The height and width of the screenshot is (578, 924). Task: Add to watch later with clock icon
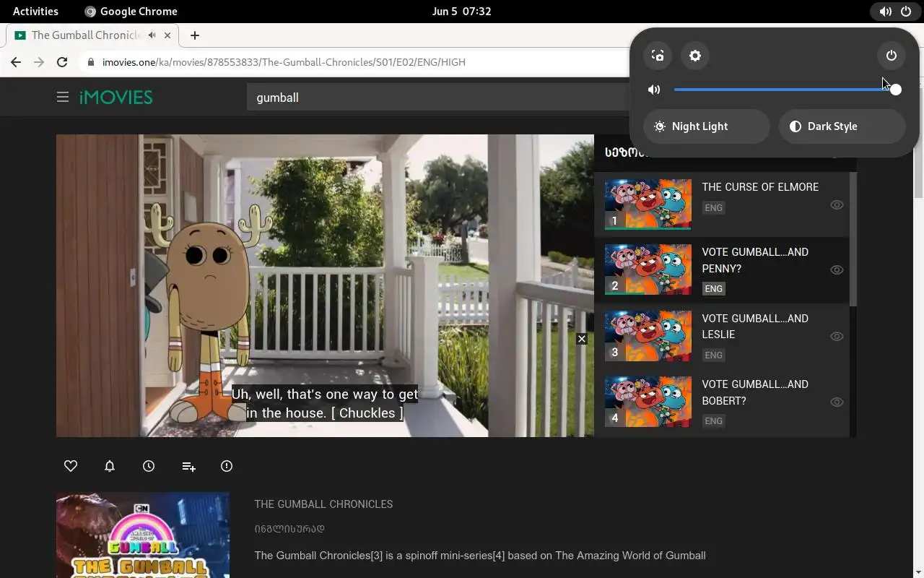pos(149,466)
